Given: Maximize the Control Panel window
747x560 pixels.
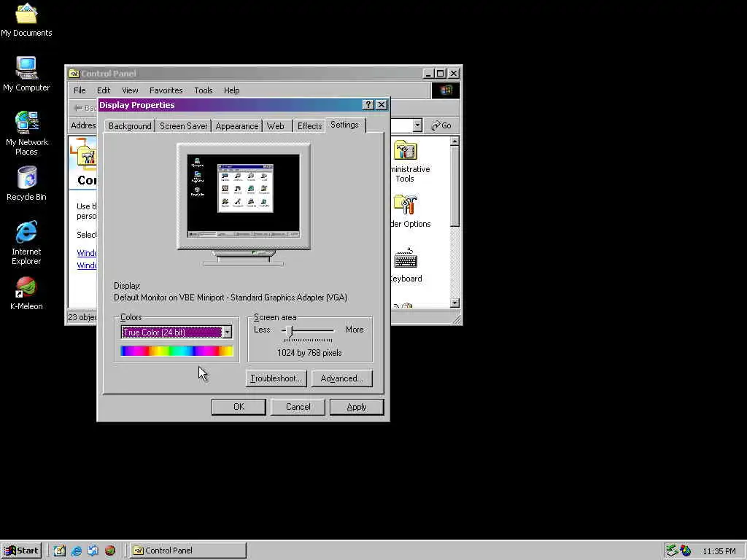Looking at the screenshot, I should [441, 74].
